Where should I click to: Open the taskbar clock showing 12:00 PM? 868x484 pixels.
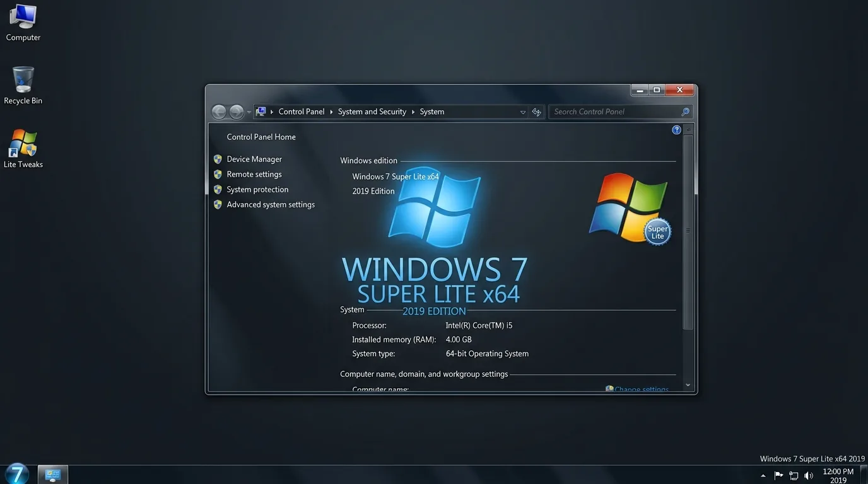pos(838,476)
